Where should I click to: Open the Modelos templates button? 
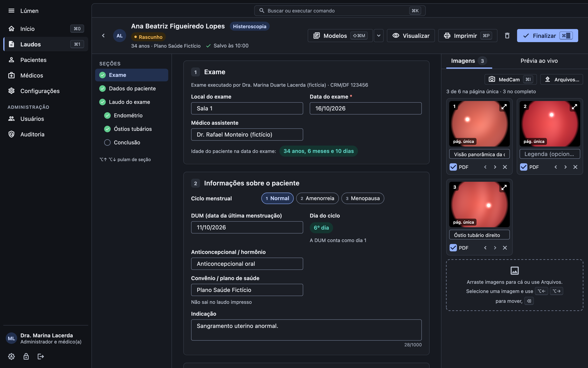click(340, 36)
